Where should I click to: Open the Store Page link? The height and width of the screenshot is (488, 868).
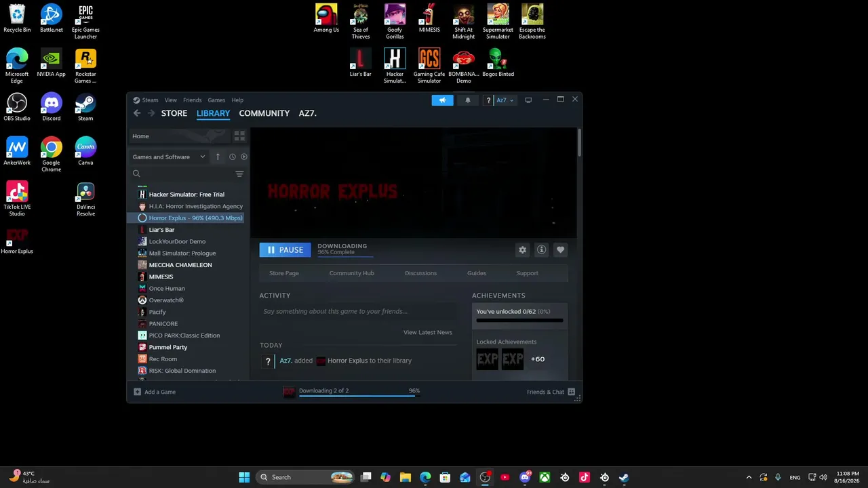point(284,273)
